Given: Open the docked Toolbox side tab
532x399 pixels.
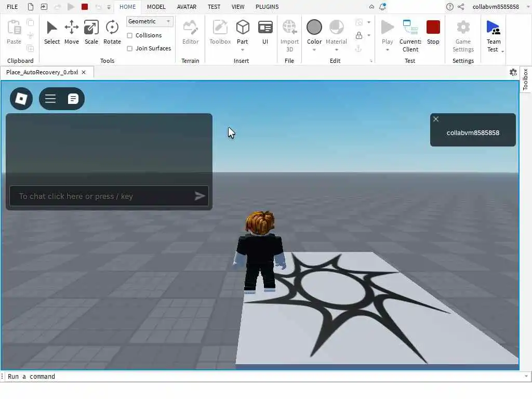Looking at the screenshot, I should [525, 79].
